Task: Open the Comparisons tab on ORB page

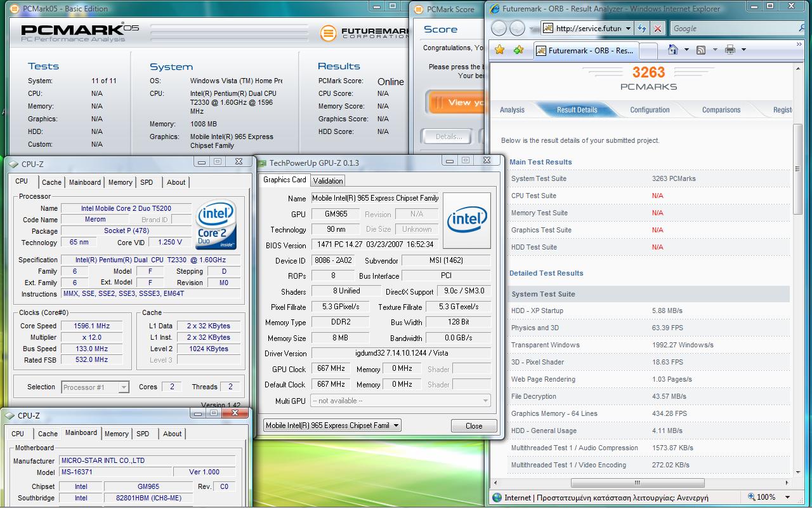Action: pyautogui.click(x=721, y=110)
